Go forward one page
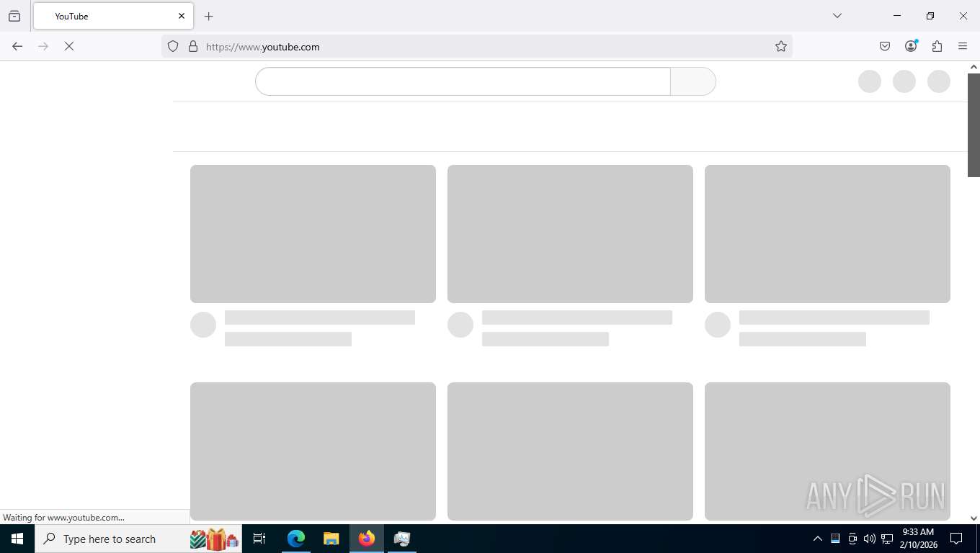Image resolution: width=980 pixels, height=553 pixels. click(x=43, y=46)
